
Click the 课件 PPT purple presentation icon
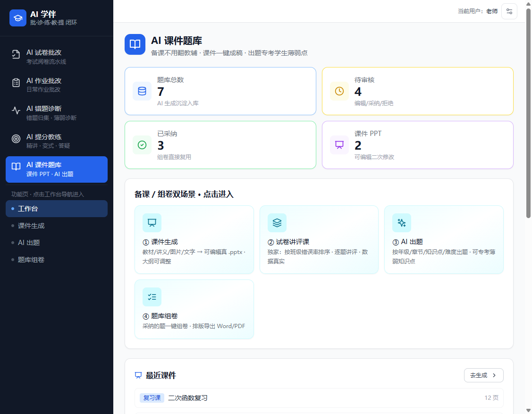click(339, 145)
